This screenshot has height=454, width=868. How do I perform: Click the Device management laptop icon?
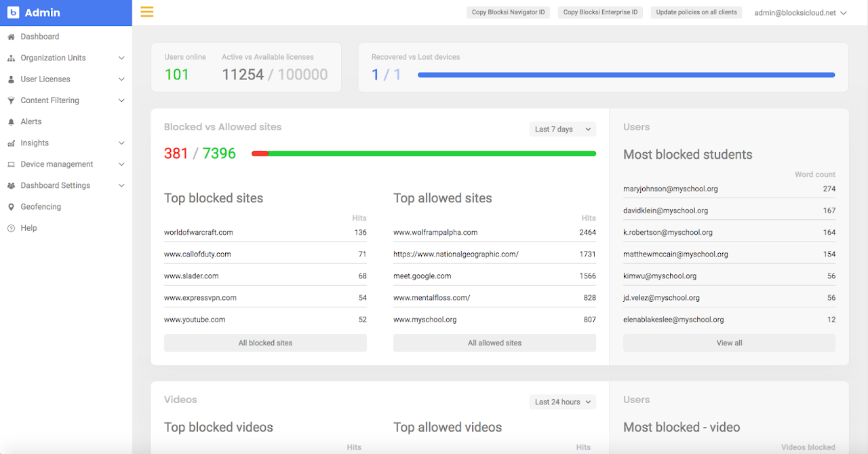click(x=11, y=164)
